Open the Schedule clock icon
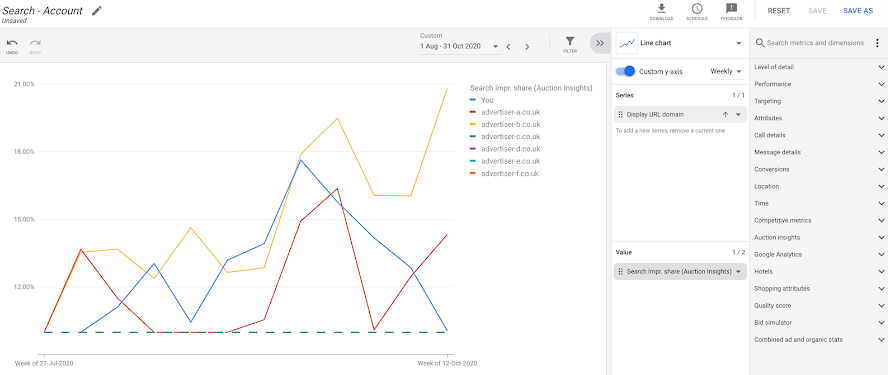The image size is (889, 375). (697, 11)
